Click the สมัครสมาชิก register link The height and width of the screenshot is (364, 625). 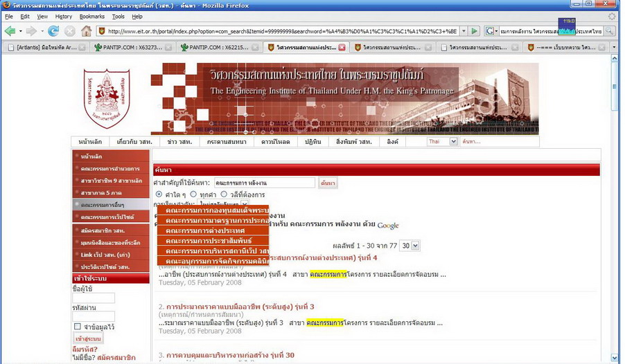(x=116, y=357)
